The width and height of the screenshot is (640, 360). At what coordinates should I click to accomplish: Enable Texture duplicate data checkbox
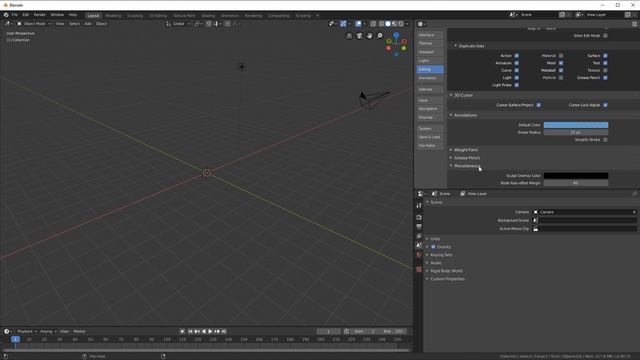(x=605, y=70)
